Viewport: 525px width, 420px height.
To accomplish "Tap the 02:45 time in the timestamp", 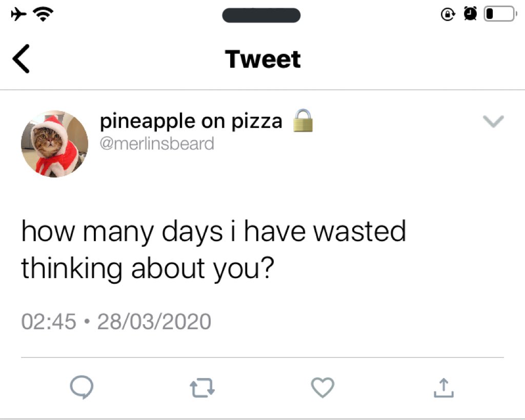I will pyautogui.click(x=49, y=322).
